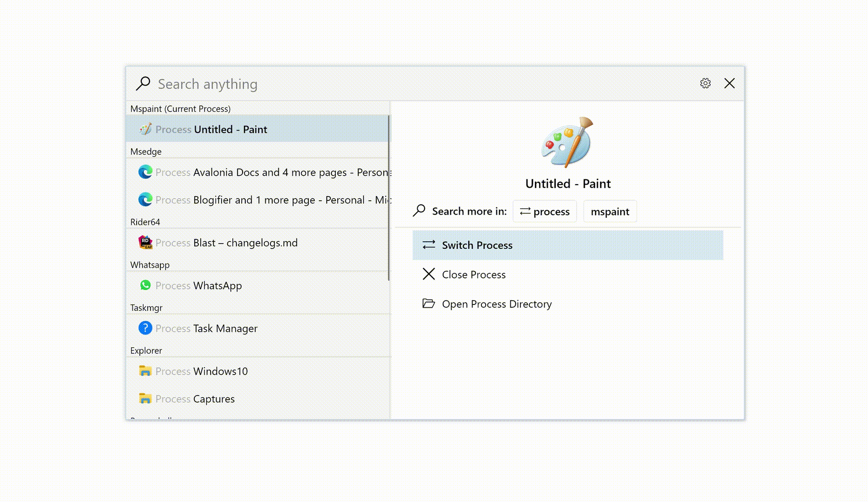Select the Captures explorer process

pyautogui.click(x=258, y=399)
